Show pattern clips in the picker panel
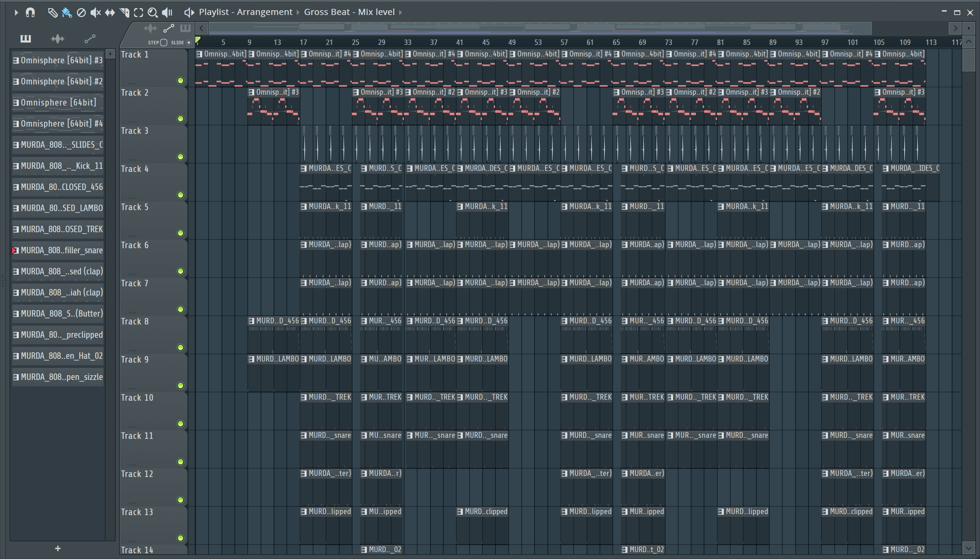 click(26, 38)
